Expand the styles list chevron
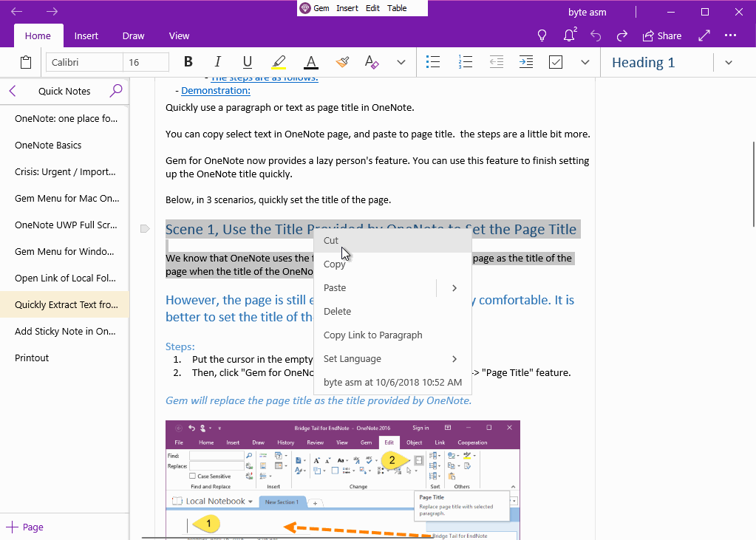The height and width of the screenshot is (540, 756). (x=729, y=62)
